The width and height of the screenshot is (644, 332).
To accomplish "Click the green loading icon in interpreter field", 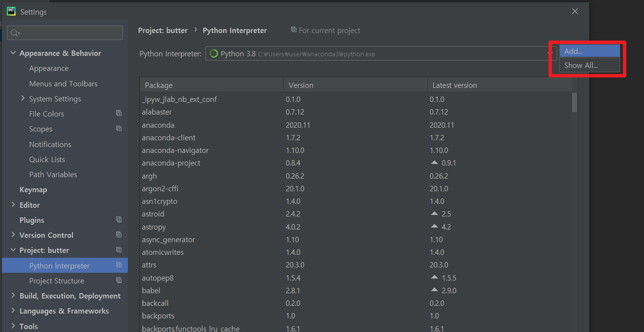I will point(214,53).
